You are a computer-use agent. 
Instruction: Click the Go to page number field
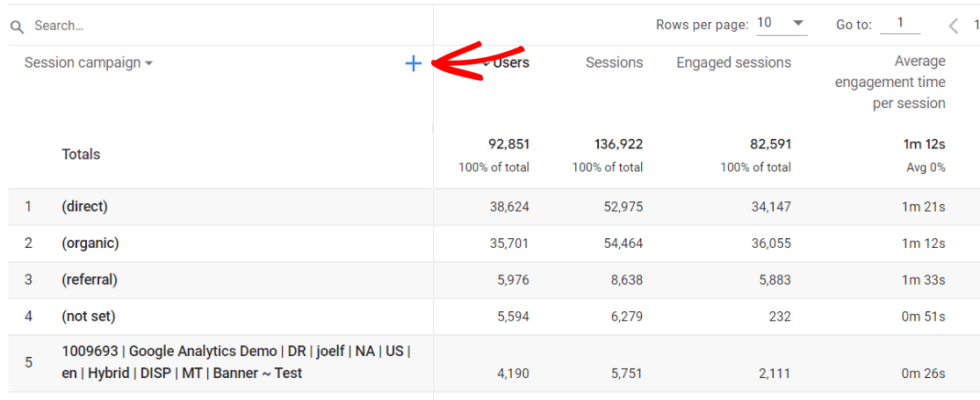pos(899,24)
